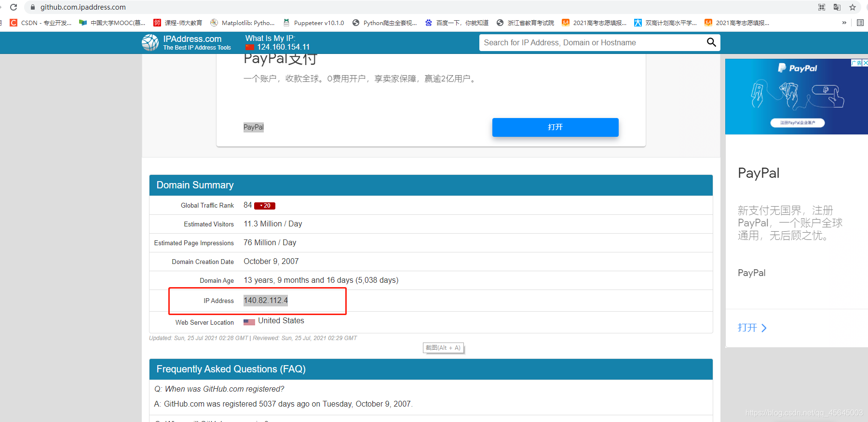The height and width of the screenshot is (422, 868).
Task: Click the October 9, 2007 creation date
Action: [271, 262]
